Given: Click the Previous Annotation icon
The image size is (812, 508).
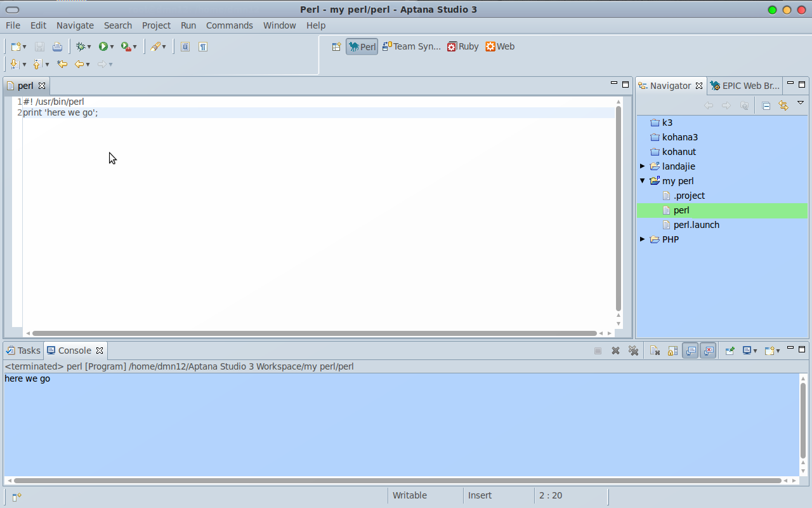Looking at the screenshot, I should pos(37,64).
